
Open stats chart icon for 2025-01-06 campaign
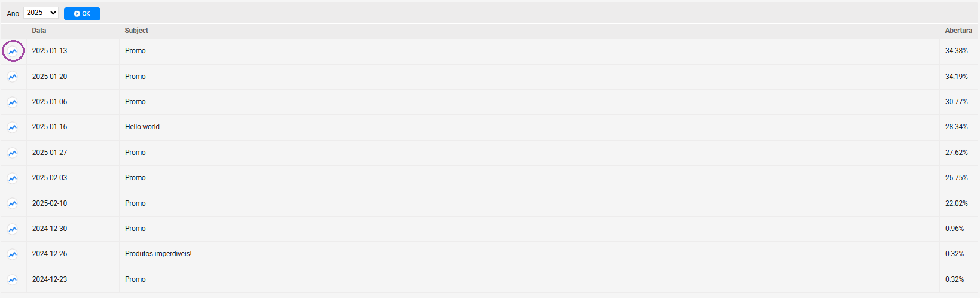(x=13, y=102)
